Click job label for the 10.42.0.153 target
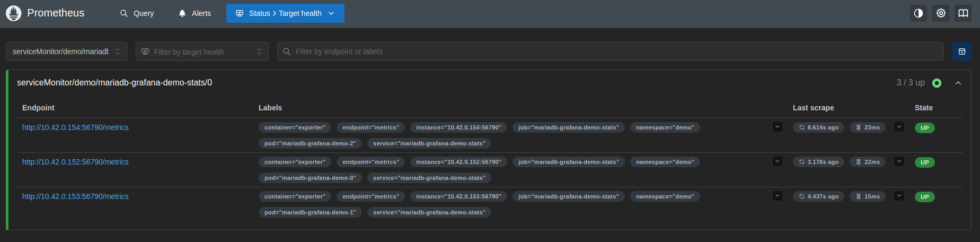 (568, 196)
